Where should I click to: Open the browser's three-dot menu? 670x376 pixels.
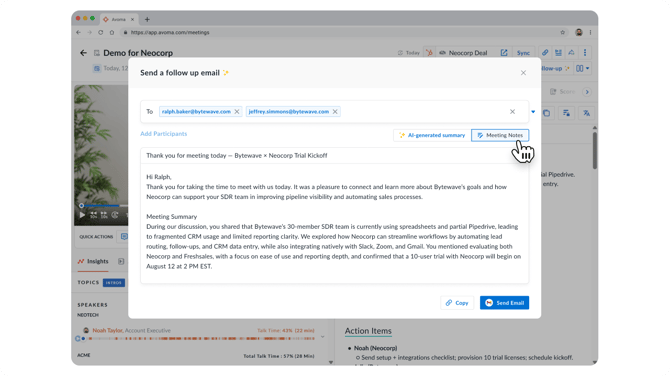click(590, 32)
